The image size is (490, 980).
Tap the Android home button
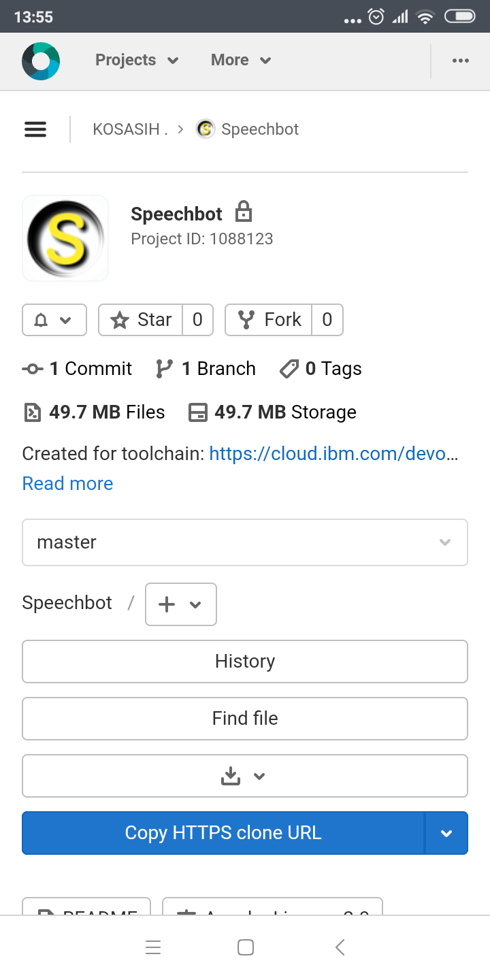246,947
